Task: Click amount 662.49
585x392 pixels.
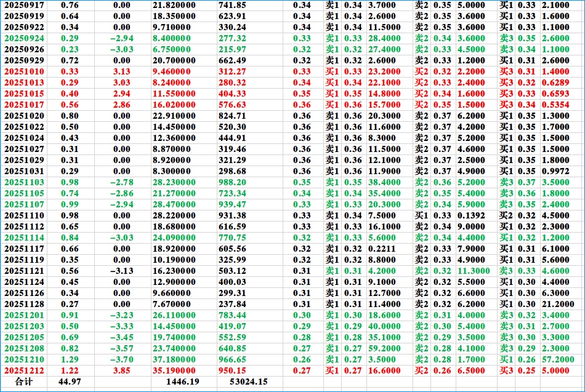Action: 232,60
